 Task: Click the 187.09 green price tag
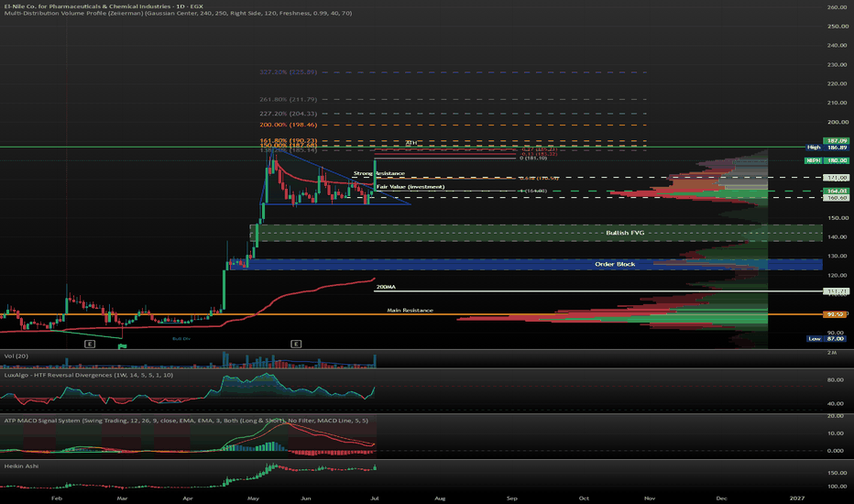coord(837,140)
